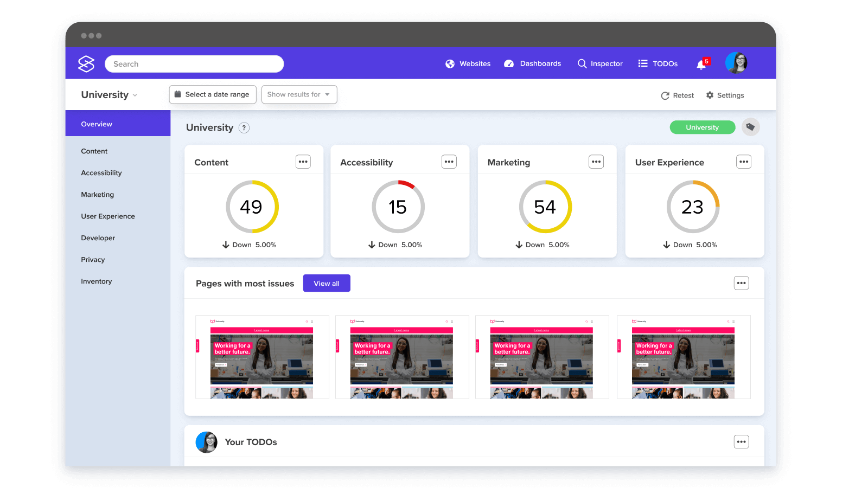Open the Dashboards nav link
The height and width of the screenshot is (488, 868).
pos(541,63)
